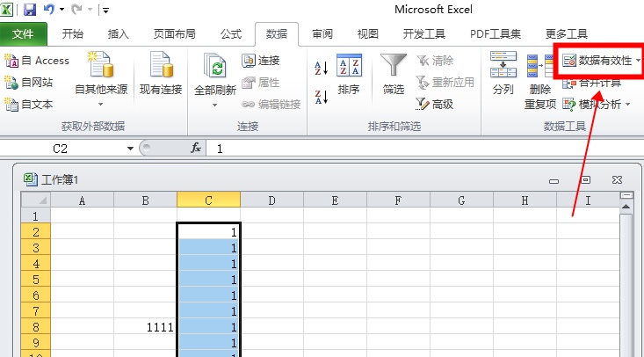Select column A header
This screenshot has height=357, width=644.
pos(82,200)
